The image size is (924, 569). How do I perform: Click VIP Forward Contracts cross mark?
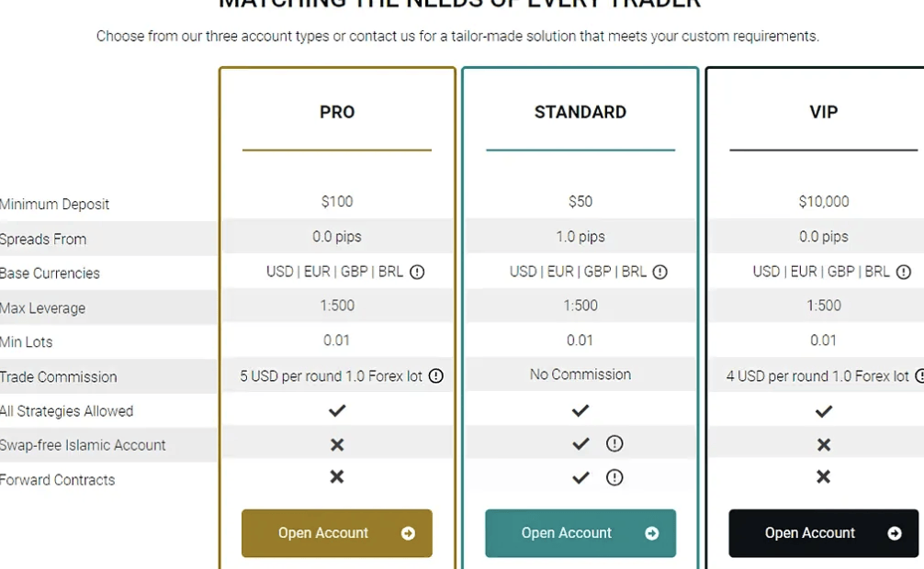(824, 476)
